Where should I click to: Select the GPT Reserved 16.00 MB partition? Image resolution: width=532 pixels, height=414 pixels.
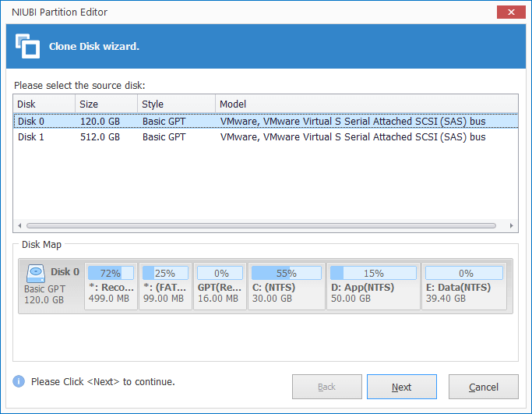click(x=220, y=286)
